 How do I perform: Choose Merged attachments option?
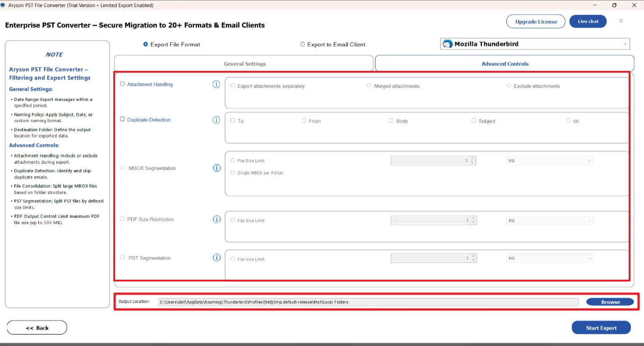pos(369,85)
